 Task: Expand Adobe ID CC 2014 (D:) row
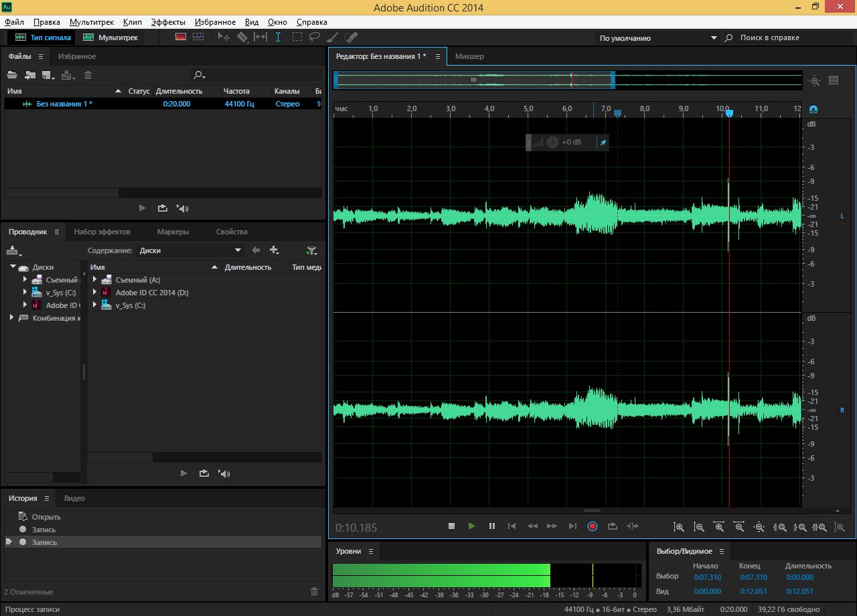(x=95, y=293)
